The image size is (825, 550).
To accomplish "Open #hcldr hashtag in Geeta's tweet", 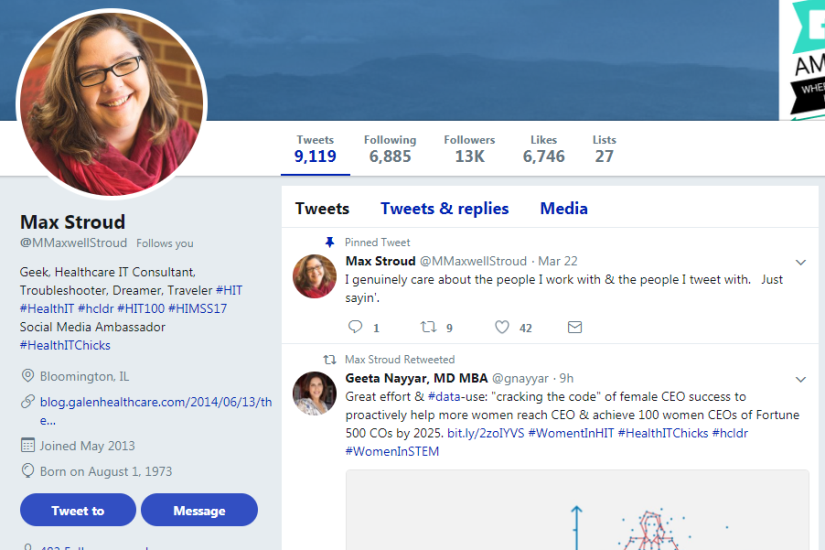I will coord(730,433).
